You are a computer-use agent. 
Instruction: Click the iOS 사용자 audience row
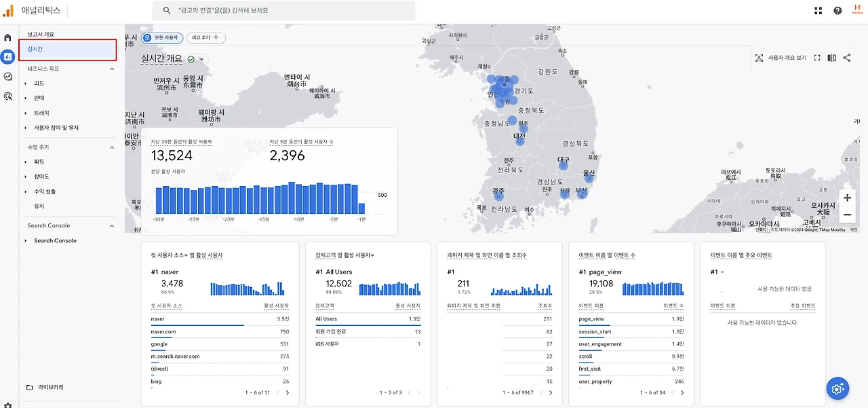(368, 344)
